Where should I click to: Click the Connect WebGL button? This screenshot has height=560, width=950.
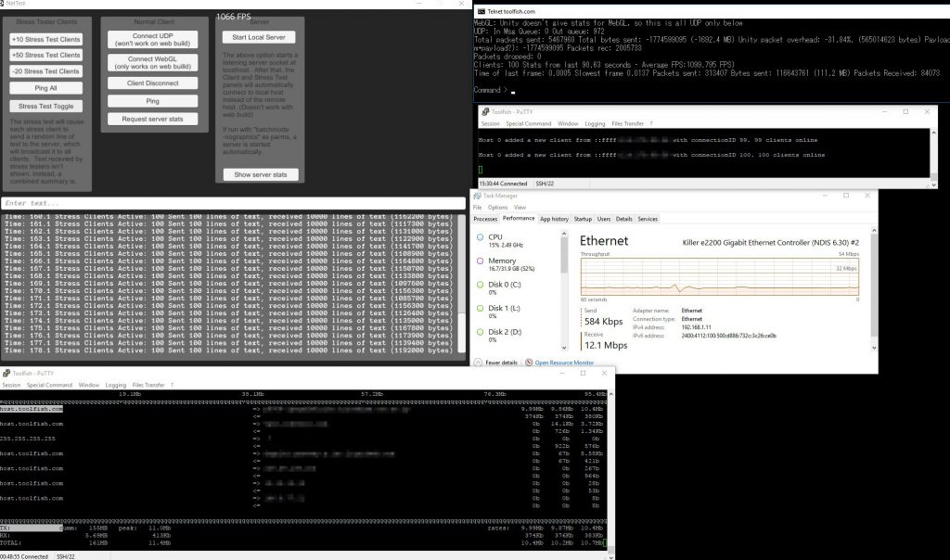point(153,63)
